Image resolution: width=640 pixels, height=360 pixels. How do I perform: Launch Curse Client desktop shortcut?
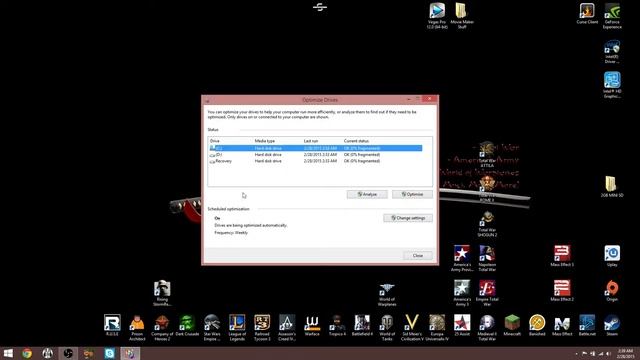[x=587, y=13]
